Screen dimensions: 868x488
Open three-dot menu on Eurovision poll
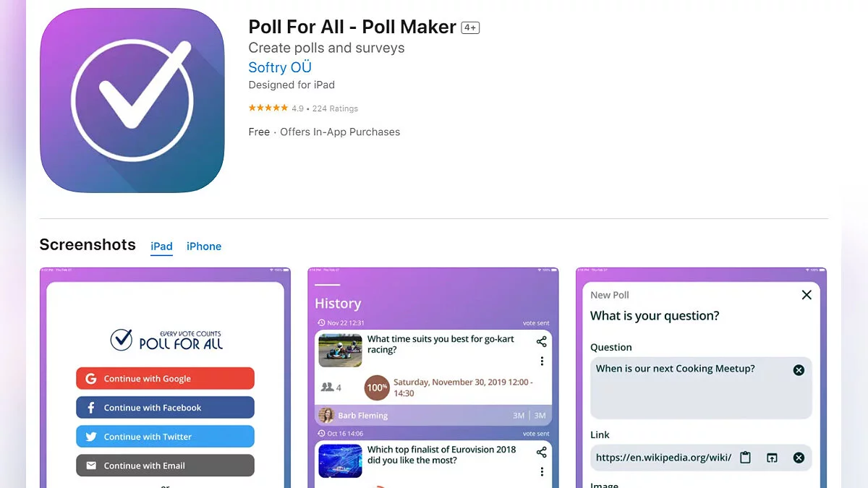click(x=542, y=471)
